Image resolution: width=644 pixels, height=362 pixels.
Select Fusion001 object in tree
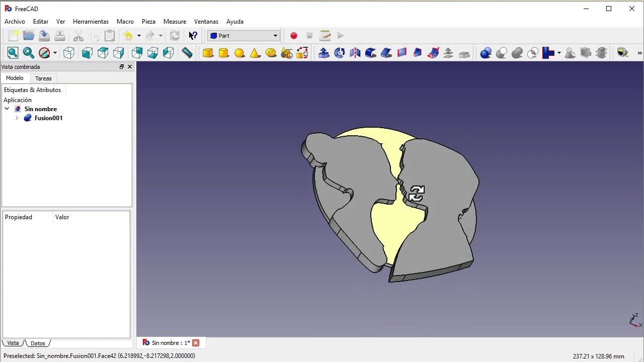48,118
